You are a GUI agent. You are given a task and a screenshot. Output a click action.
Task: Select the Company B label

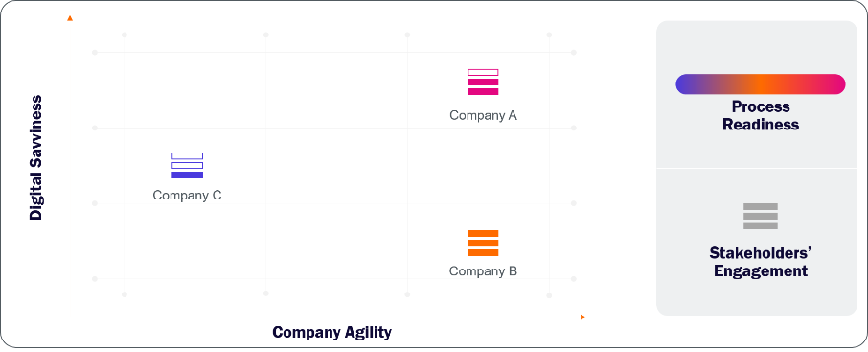point(483,271)
